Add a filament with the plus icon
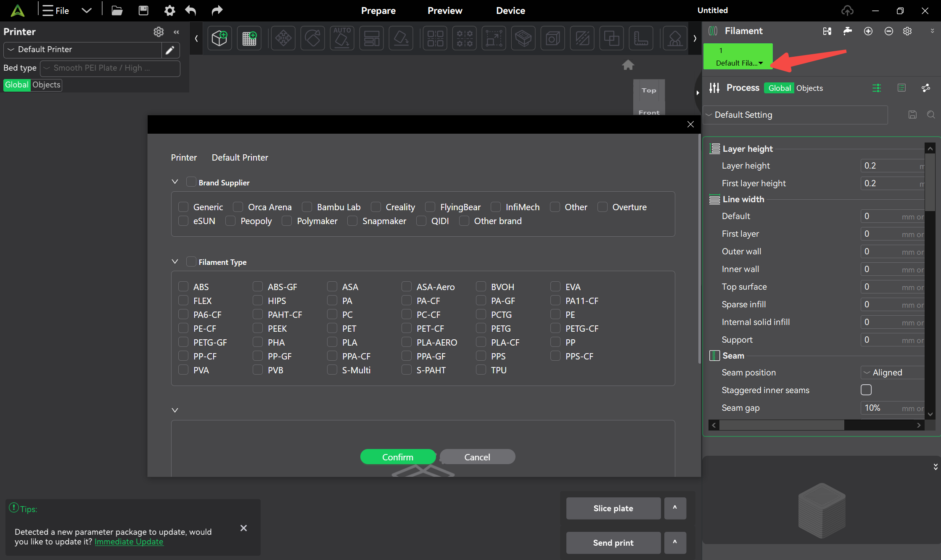 868,31
